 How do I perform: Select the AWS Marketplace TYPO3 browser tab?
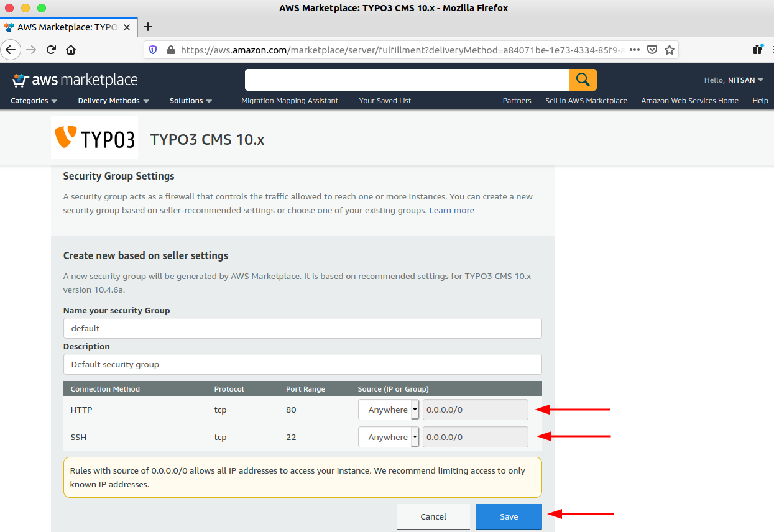69,27
